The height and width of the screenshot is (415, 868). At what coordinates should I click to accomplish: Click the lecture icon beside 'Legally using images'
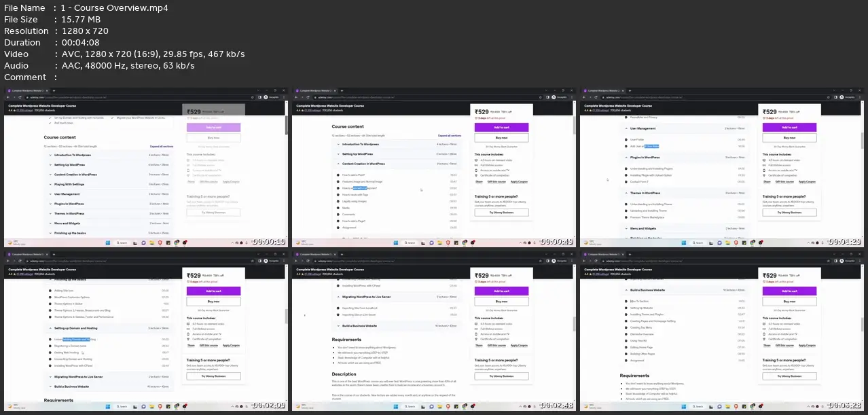pyautogui.click(x=338, y=200)
